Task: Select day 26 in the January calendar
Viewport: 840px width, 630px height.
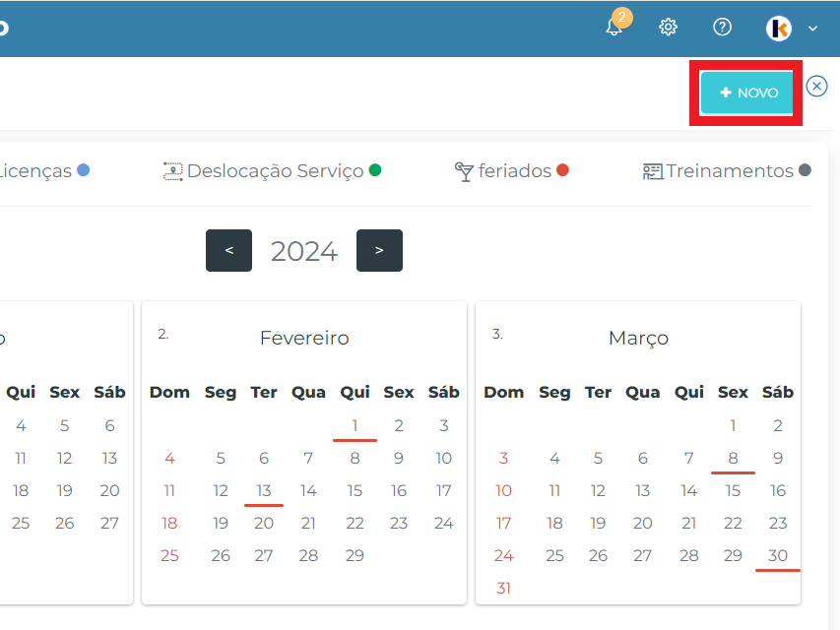Action: point(64,523)
